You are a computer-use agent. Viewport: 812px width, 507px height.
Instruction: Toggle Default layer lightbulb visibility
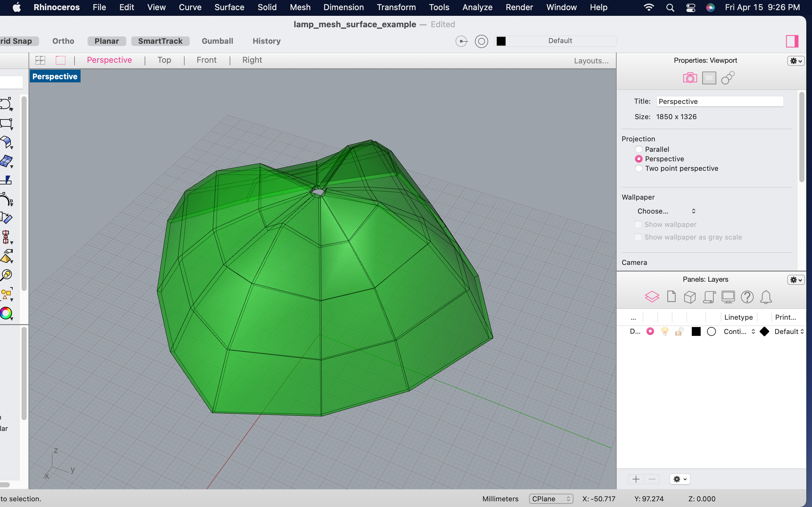click(x=665, y=332)
